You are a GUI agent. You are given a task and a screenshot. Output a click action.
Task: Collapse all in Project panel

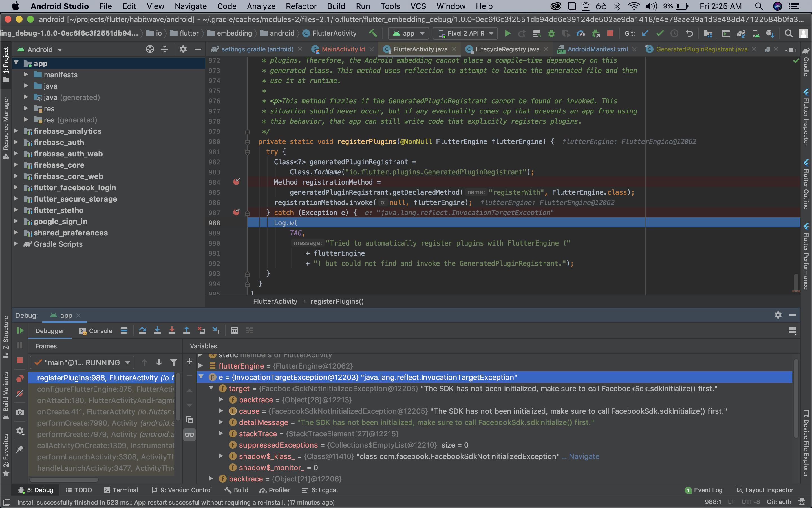tap(165, 49)
